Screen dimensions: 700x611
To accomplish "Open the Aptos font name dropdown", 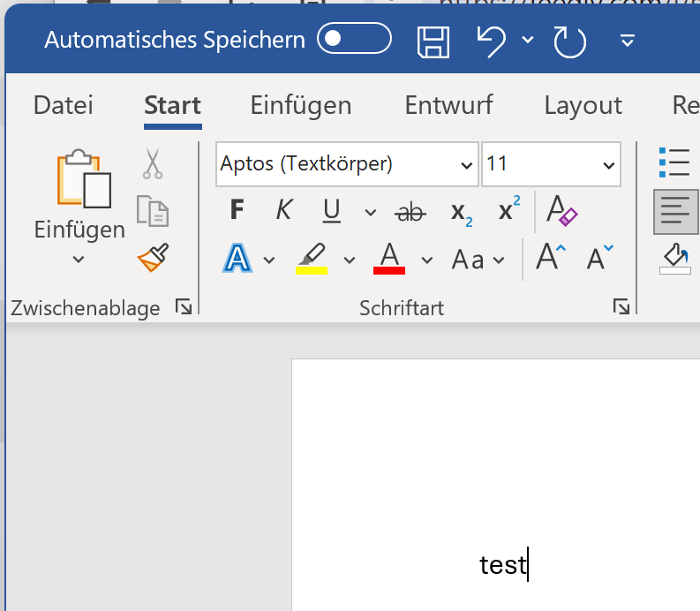I will (467, 165).
